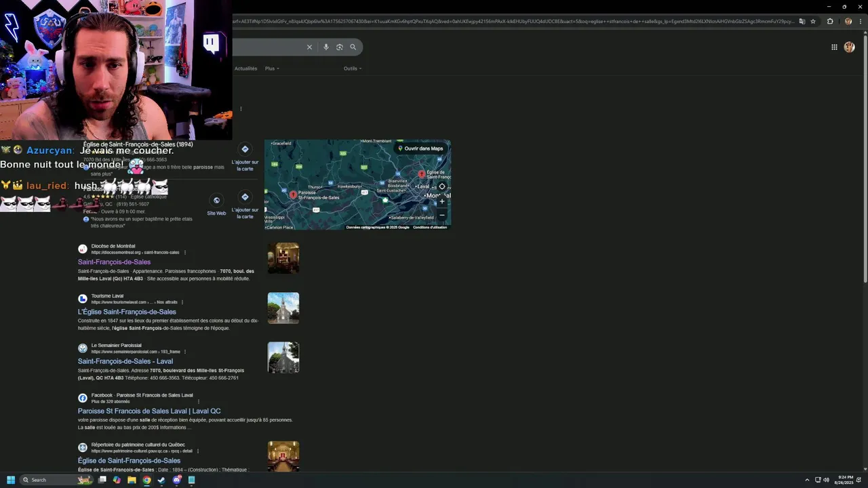Select the Église de Saint-François map pin

pyautogui.click(x=421, y=174)
